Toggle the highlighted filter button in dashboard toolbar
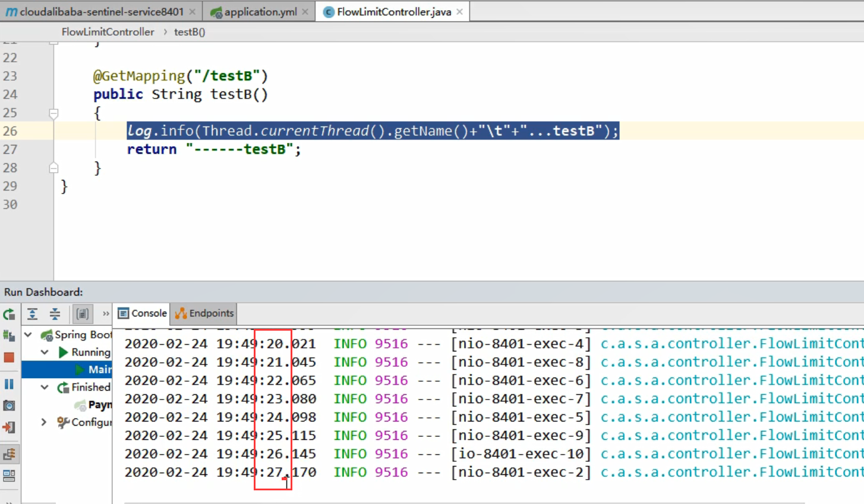 [83, 314]
